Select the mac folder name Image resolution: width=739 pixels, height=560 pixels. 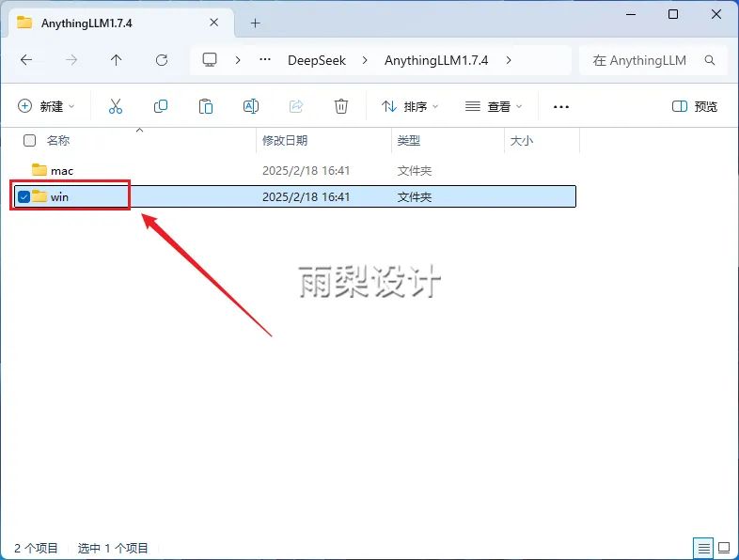coord(62,170)
